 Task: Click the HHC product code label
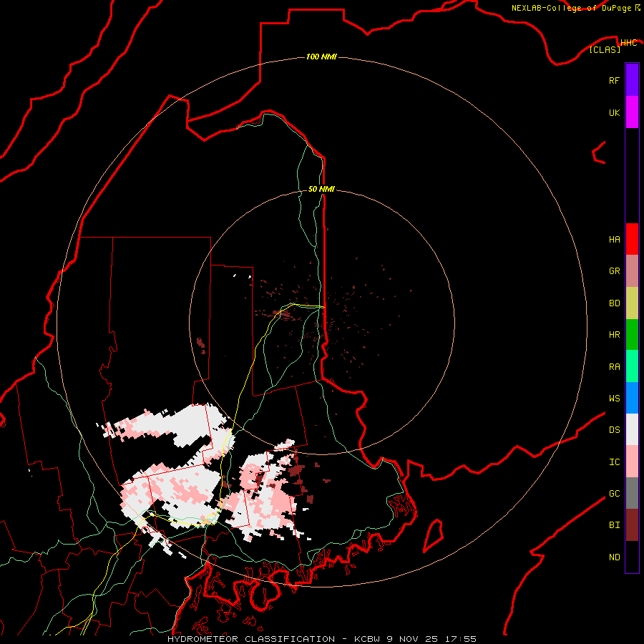(x=629, y=43)
